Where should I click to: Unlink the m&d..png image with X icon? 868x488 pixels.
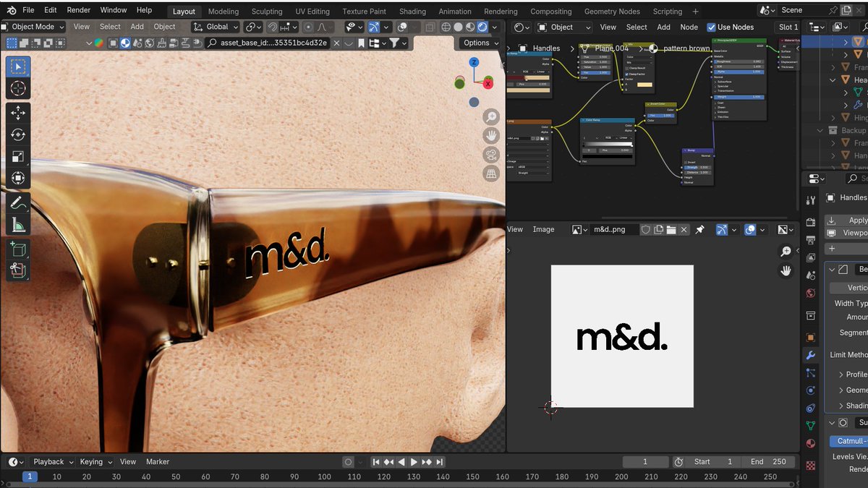point(684,229)
